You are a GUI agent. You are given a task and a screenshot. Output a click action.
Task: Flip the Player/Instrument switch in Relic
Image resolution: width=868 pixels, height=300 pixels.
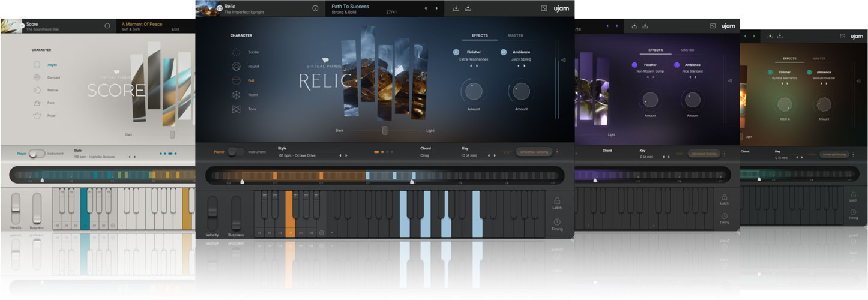(235, 152)
